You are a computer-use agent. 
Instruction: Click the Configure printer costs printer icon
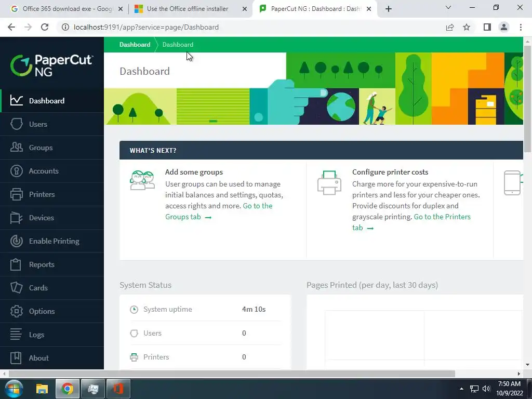(329, 182)
